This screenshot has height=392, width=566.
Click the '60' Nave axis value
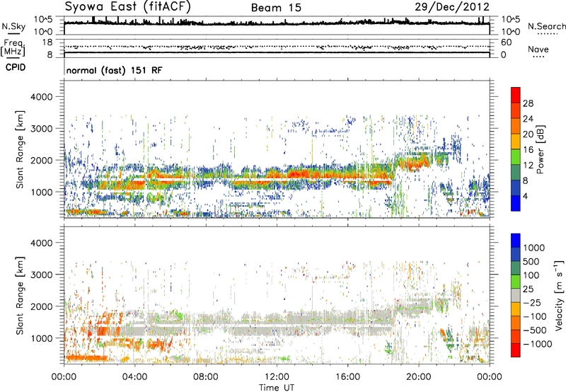pyautogui.click(x=506, y=42)
